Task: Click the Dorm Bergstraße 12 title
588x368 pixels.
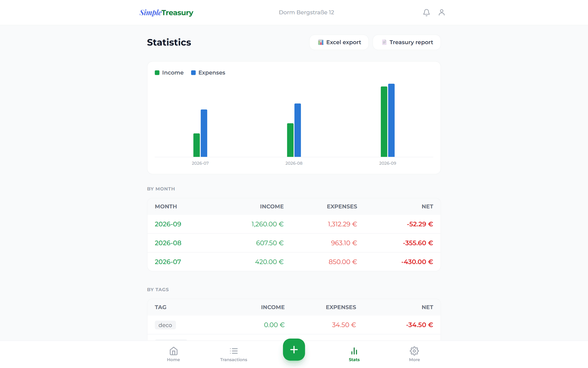Action: click(x=306, y=13)
